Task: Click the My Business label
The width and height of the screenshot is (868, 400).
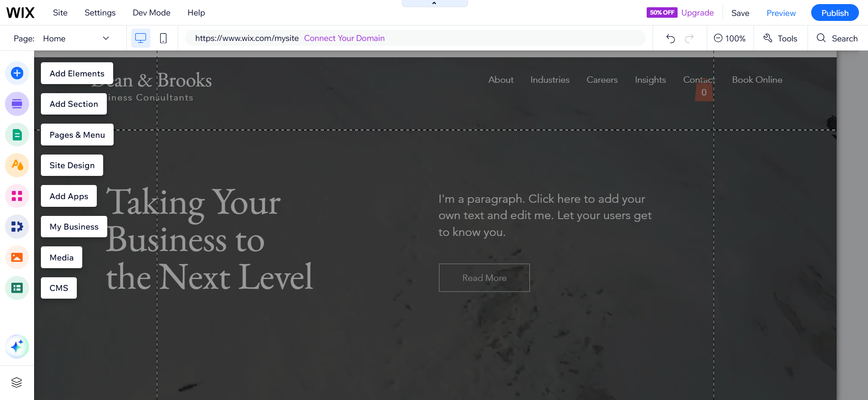Action: click(74, 226)
